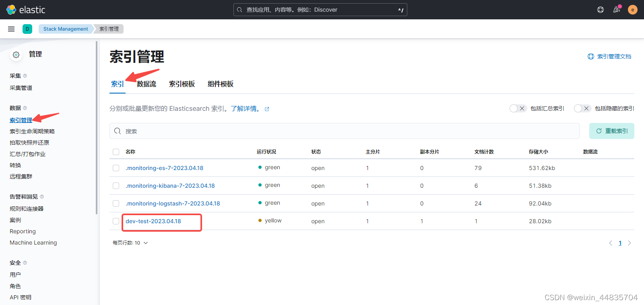Sort by 运行状况 column header
Screen dimensions: 644x305
pos(266,152)
